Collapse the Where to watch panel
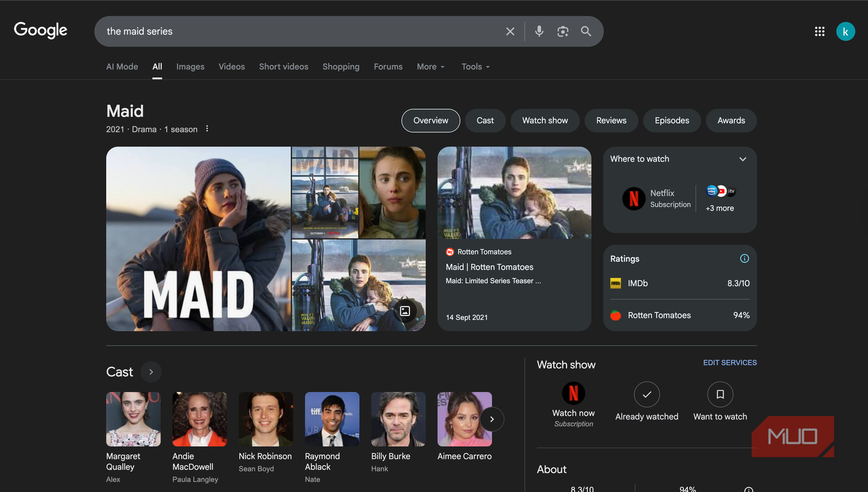The height and width of the screenshot is (492, 868). [743, 159]
